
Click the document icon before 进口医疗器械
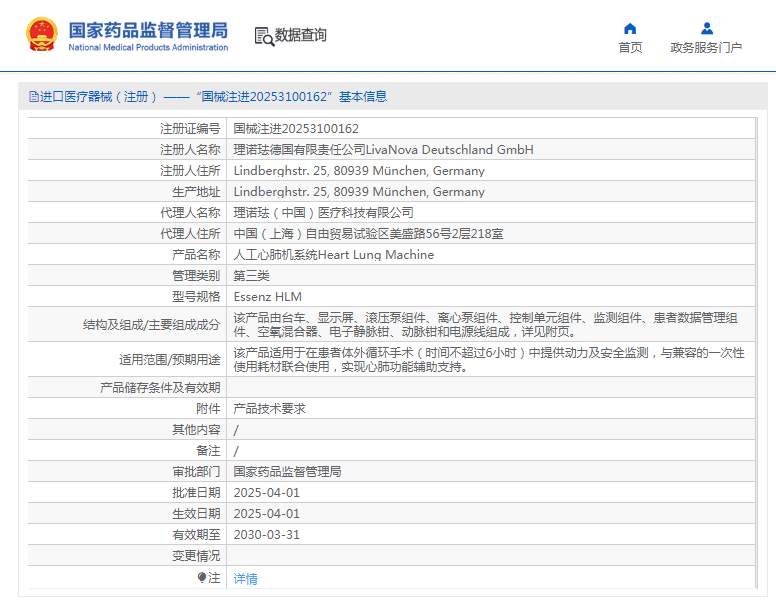tap(33, 97)
